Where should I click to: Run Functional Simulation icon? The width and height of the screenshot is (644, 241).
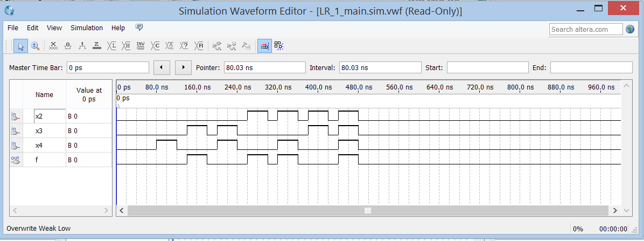pos(217,46)
